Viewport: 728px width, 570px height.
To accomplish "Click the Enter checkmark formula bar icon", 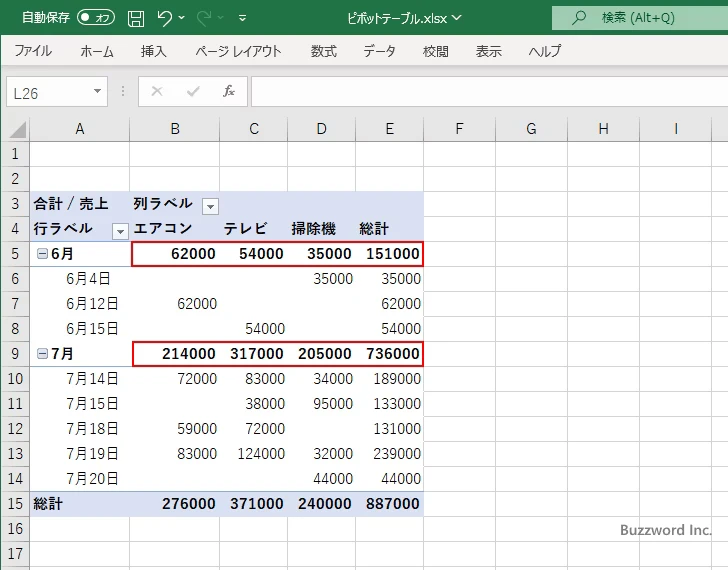I will coord(193,91).
